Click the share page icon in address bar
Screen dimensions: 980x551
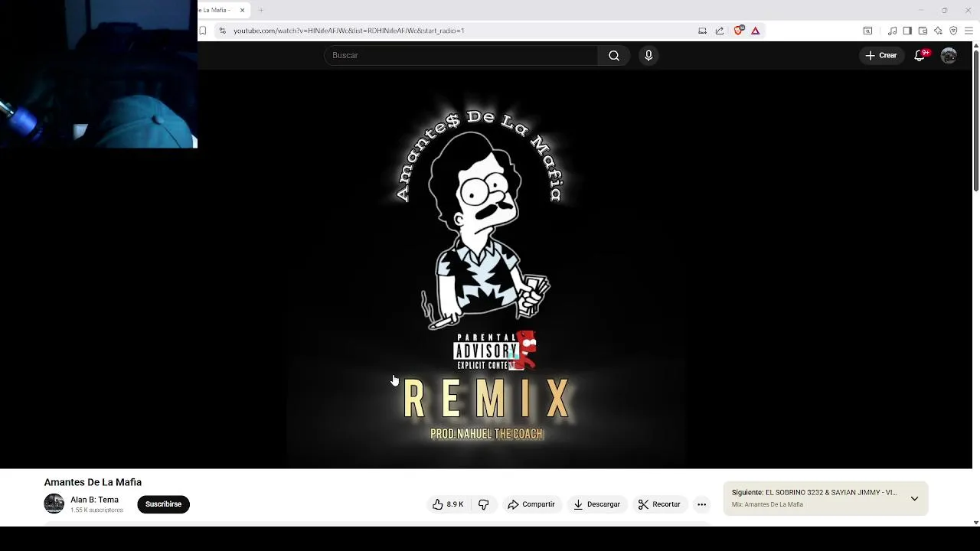pos(720,31)
